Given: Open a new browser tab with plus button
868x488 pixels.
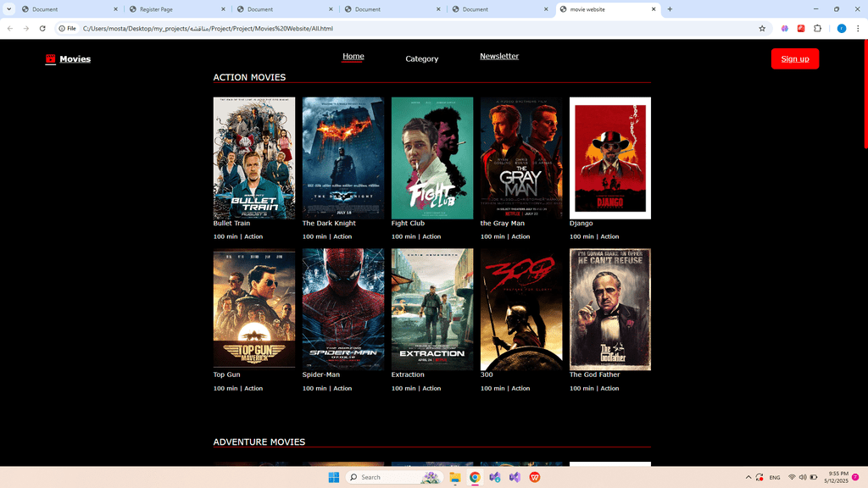Looking at the screenshot, I should [670, 8].
